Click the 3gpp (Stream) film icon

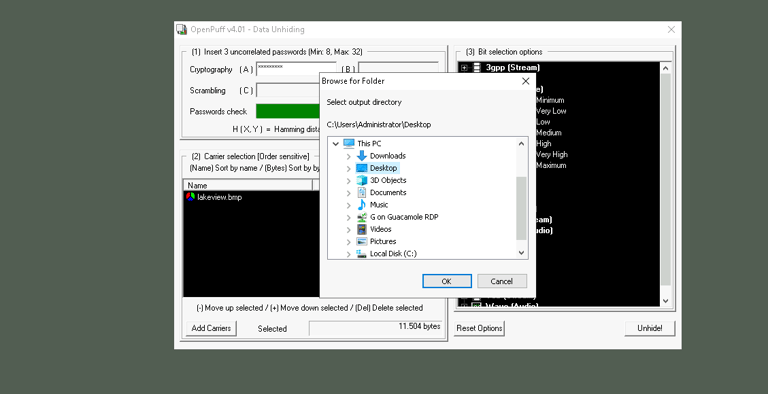pyautogui.click(x=477, y=68)
